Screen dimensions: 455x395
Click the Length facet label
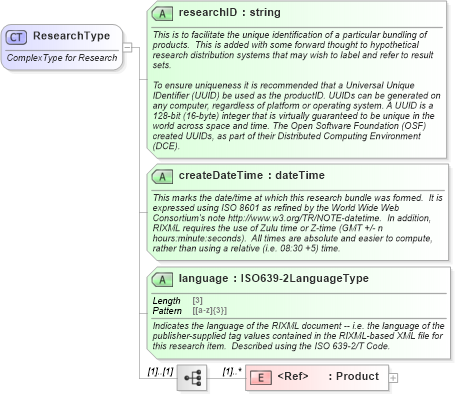(x=166, y=301)
